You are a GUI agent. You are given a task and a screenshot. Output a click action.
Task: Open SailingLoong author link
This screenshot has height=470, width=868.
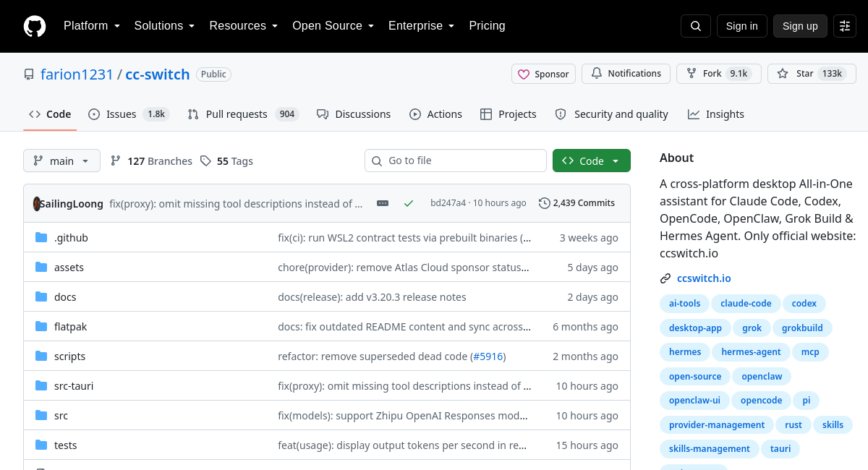(x=72, y=204)
